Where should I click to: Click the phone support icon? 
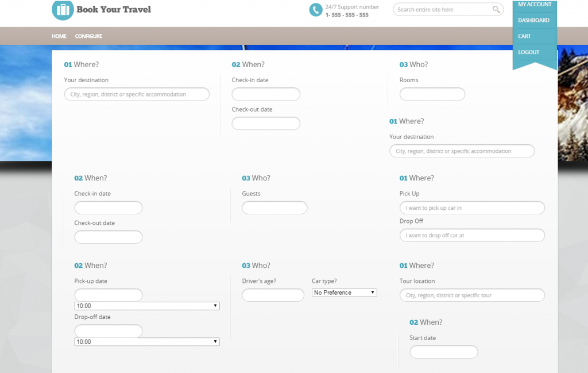pos(315,10)
